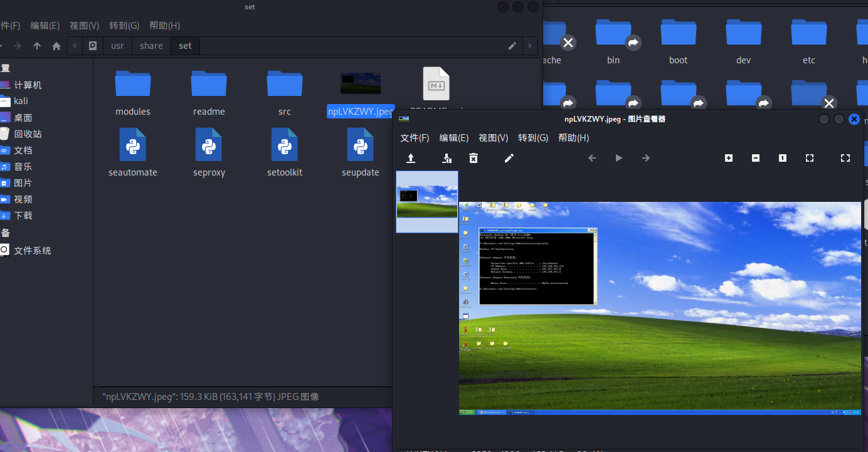Navigate to usr in path bar
The width and height of the screenshot is (868, 452).
(x=117, y=46)
